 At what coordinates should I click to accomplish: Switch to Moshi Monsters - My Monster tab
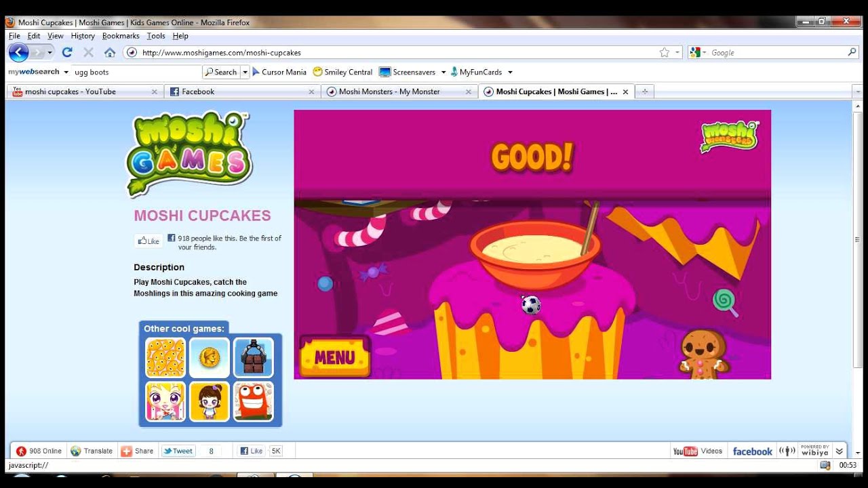pos(399,91)
